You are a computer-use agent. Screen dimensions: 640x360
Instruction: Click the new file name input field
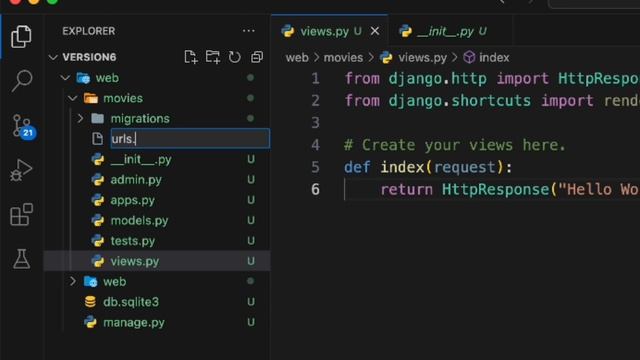[190, 138]
